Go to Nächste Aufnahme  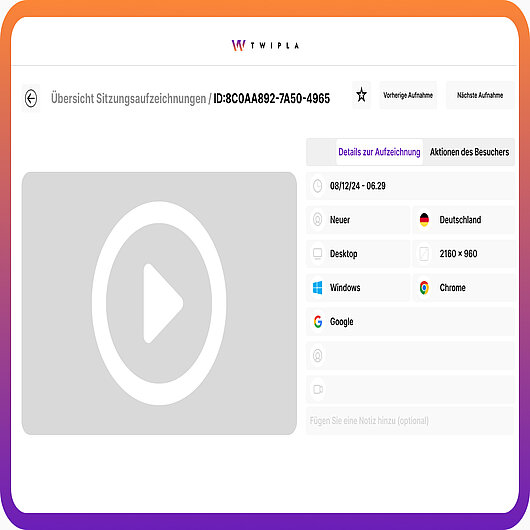(x=480, y=95)
